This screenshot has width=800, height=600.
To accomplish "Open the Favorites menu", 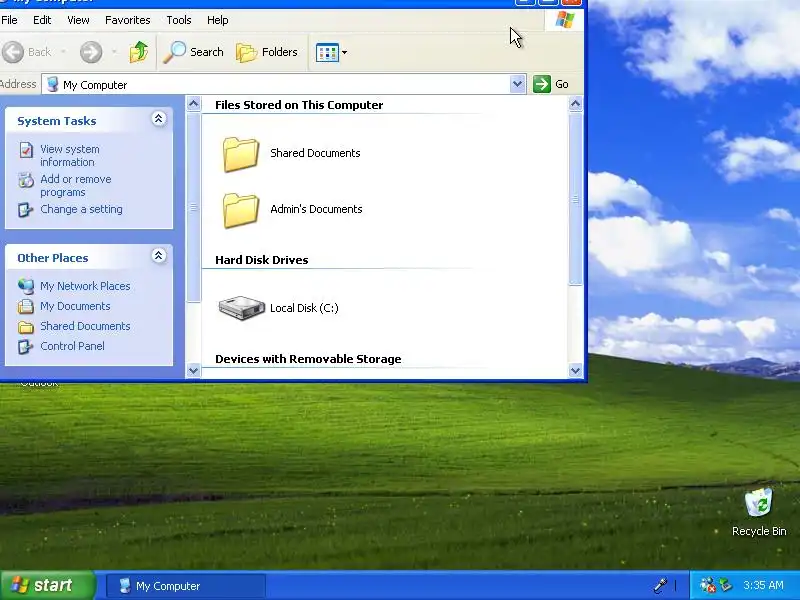I will 128,20.
